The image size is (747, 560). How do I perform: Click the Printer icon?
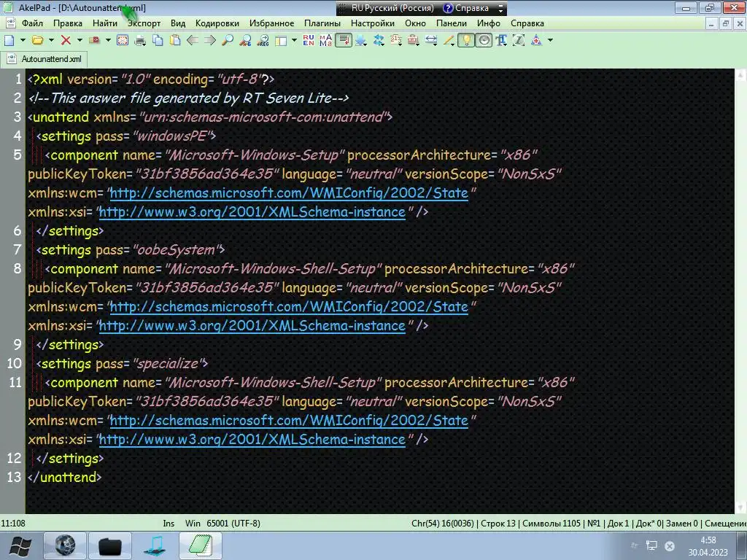tap(140, 41)
